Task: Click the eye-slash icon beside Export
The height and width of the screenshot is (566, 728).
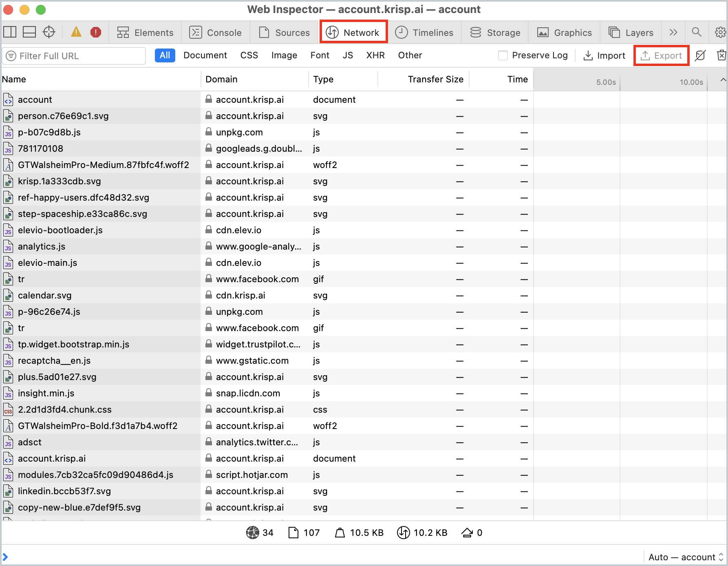Action: (700, 55)
